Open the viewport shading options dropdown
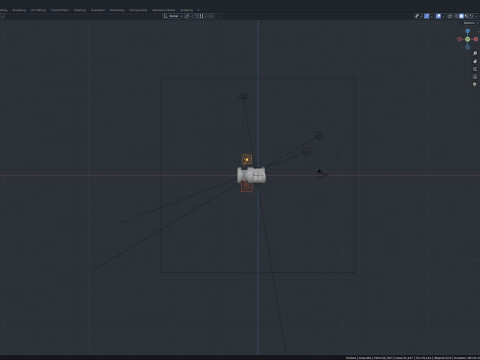 (x=476, y=16)
